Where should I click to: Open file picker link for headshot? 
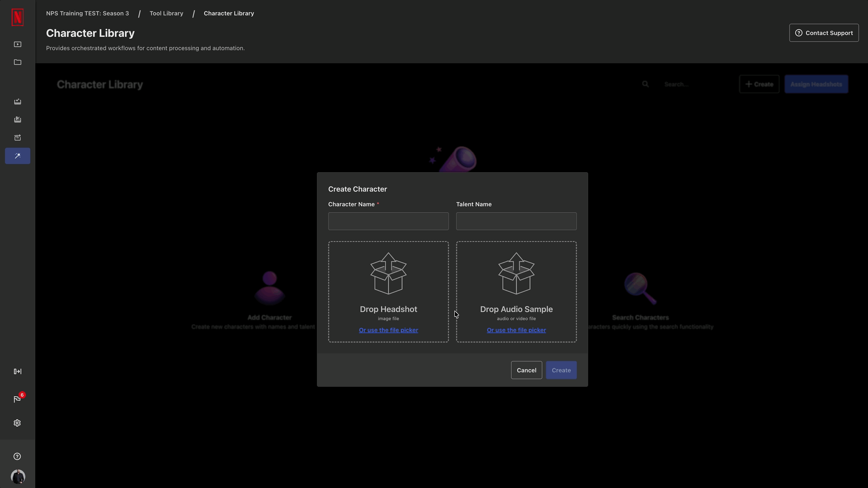[x=388, y=330]
